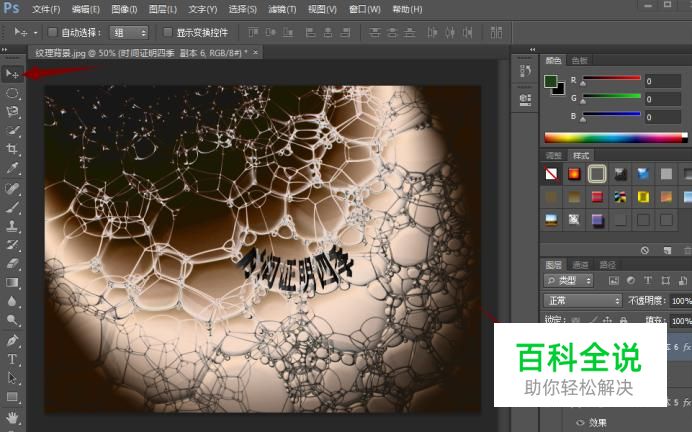Select the Horizontal Type tool
This screenshot has width=692, height=432.
tap(12, 359)
